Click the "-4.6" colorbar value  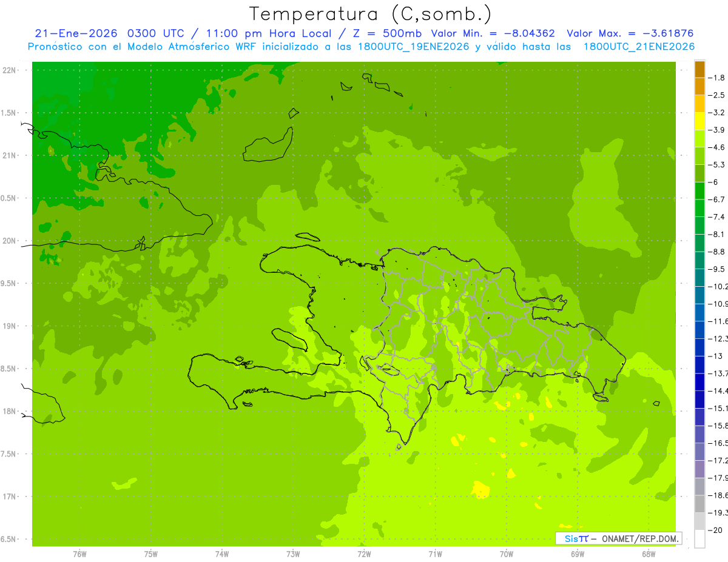coord(717,147)
